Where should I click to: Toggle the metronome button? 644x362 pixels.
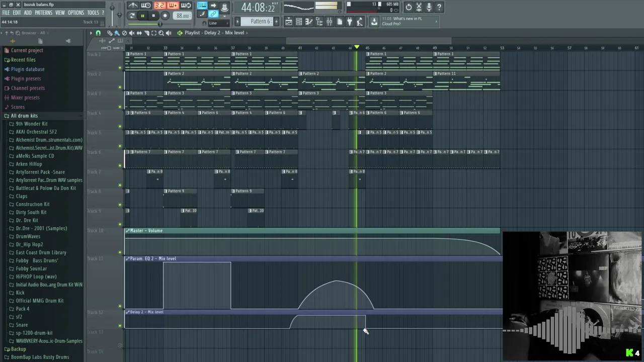(133, 6)
